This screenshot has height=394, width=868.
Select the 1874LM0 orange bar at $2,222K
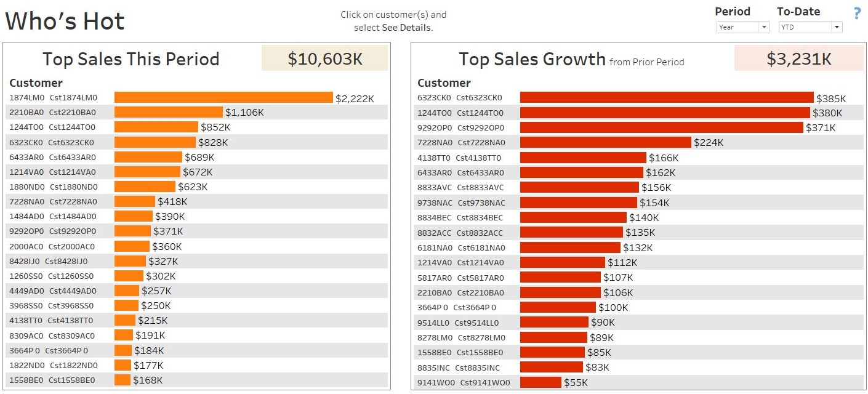click(223, 97)
